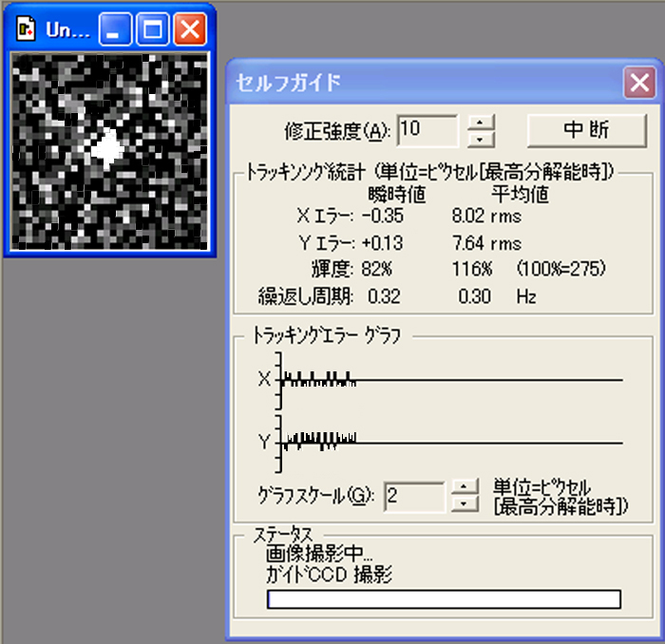Click the Y tracking error graph
The image size is (665, 644).
click(448, 444)
